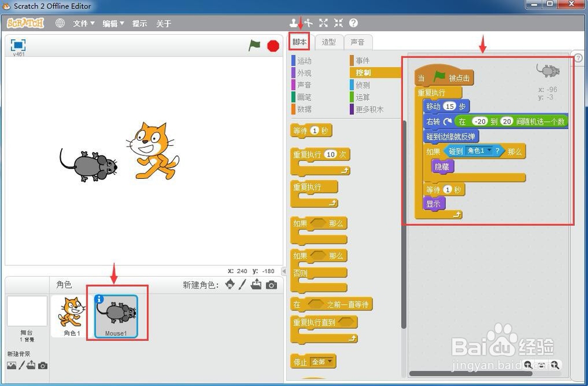Open the 编辑 menu
Viewport: 588px width, 386px height.
click(x=113, y=24)
